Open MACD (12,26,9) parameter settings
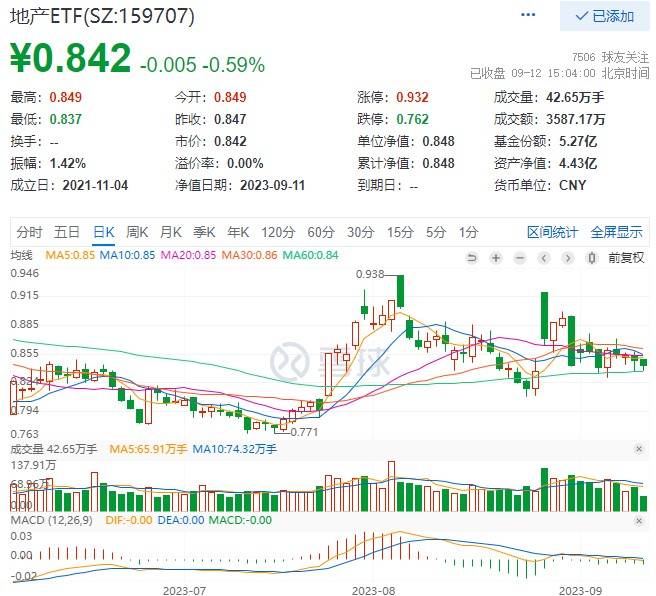Screen dimensions: 656x596 tap(50, 520)
